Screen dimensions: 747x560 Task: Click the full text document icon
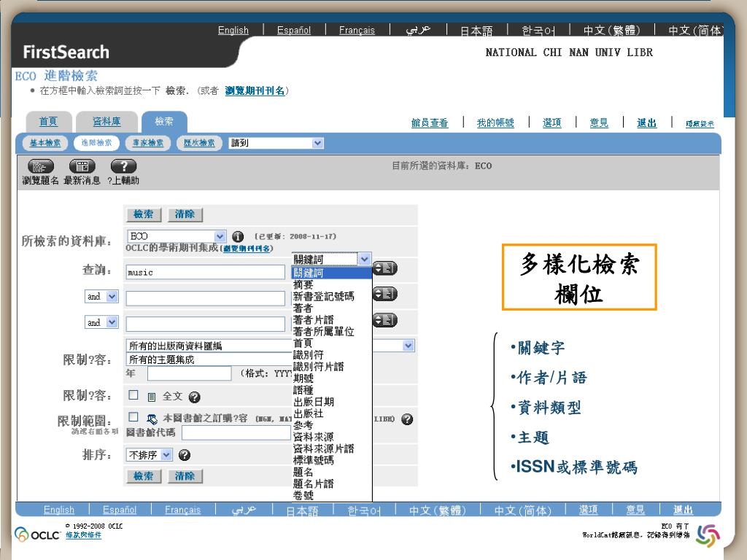152,397
